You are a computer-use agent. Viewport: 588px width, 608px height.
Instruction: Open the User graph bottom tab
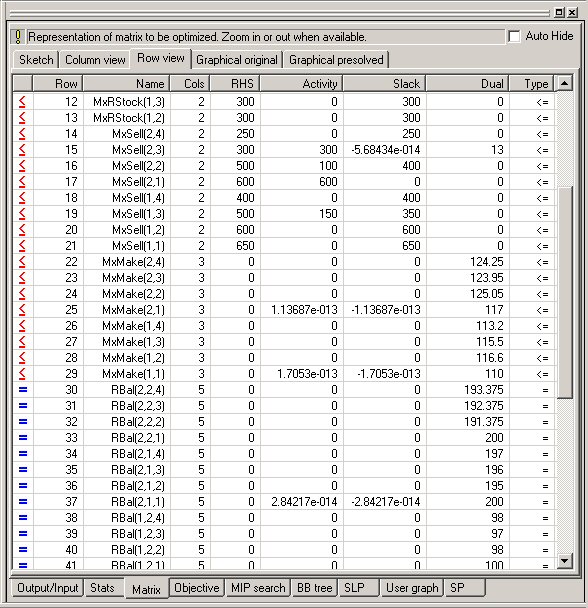coord(412,588)
